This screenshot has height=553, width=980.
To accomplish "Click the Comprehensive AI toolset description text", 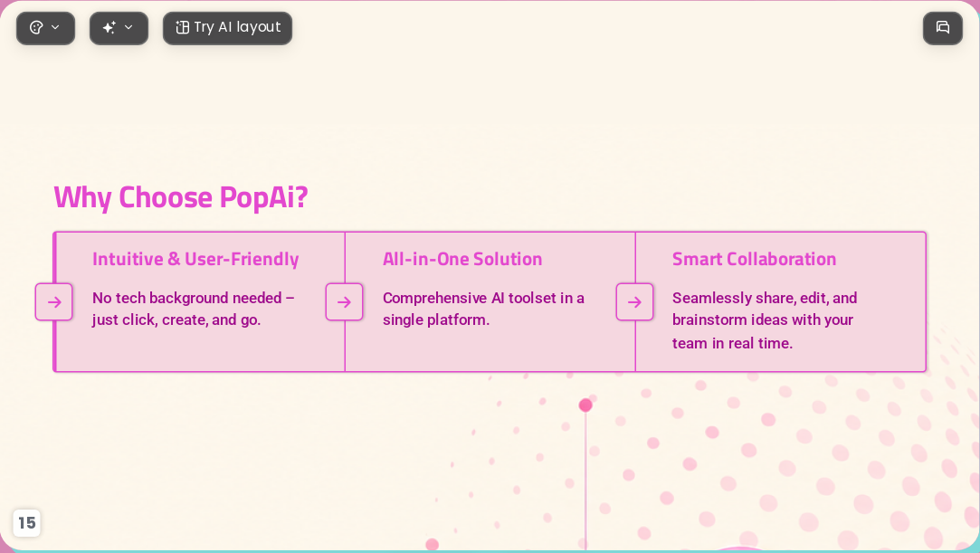I will 483,309.
